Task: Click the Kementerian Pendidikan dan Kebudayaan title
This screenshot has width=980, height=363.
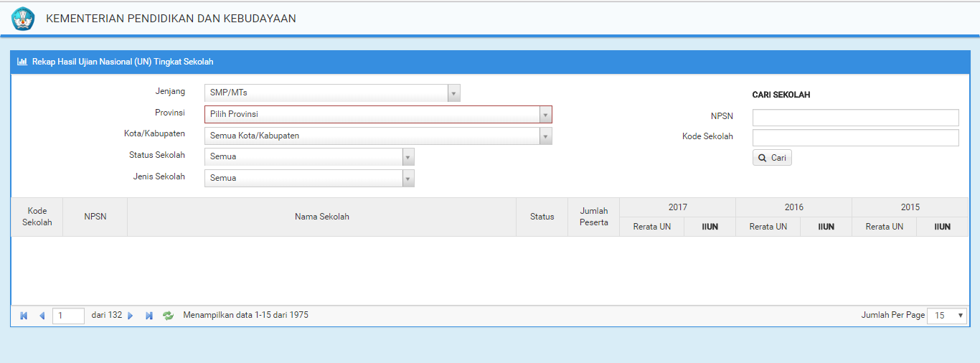Action: [171, 19]
